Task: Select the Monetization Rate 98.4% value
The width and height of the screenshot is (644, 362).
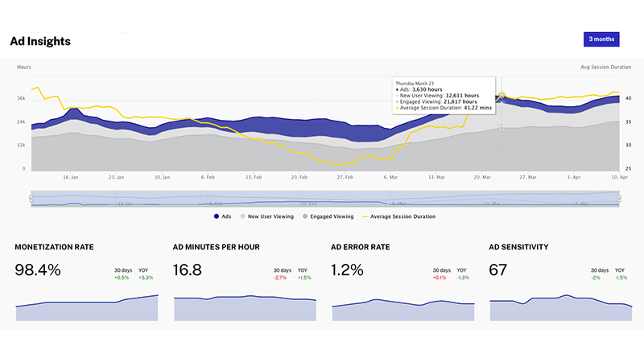Action: (x=38, y=270)
